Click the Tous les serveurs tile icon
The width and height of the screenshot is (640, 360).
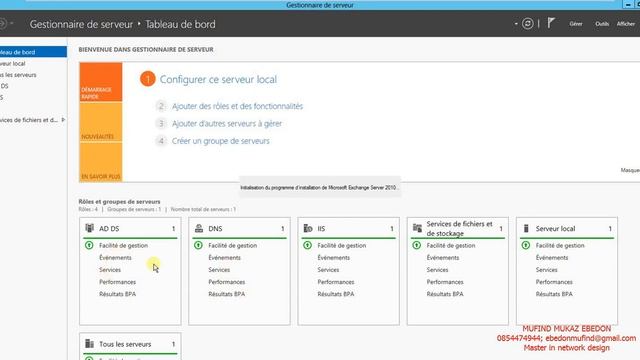pos(89,344)
